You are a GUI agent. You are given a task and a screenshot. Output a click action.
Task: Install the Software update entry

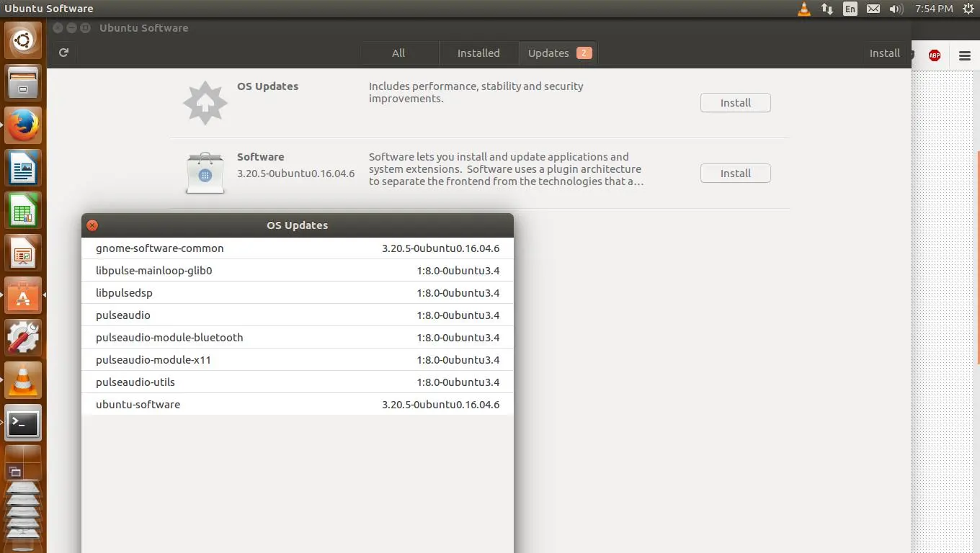(736, 174)
